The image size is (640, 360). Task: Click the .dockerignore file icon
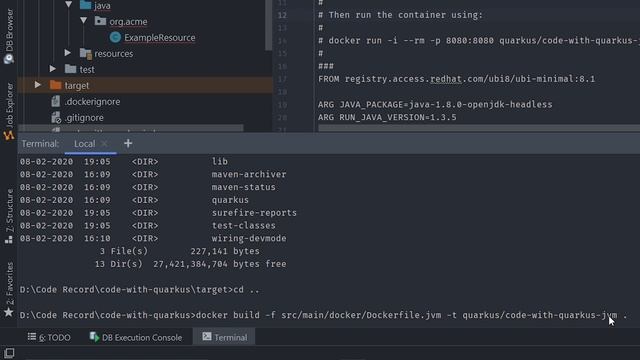(x=56, y=101)
